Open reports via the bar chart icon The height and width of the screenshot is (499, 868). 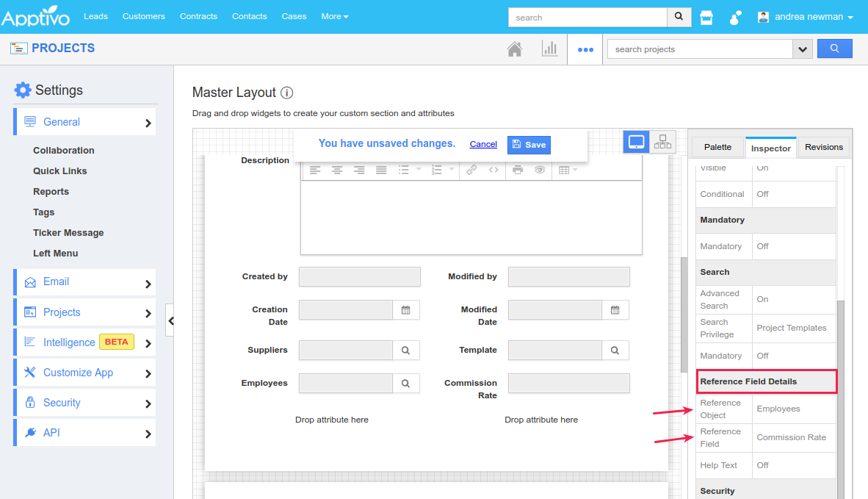click(550, 48)
